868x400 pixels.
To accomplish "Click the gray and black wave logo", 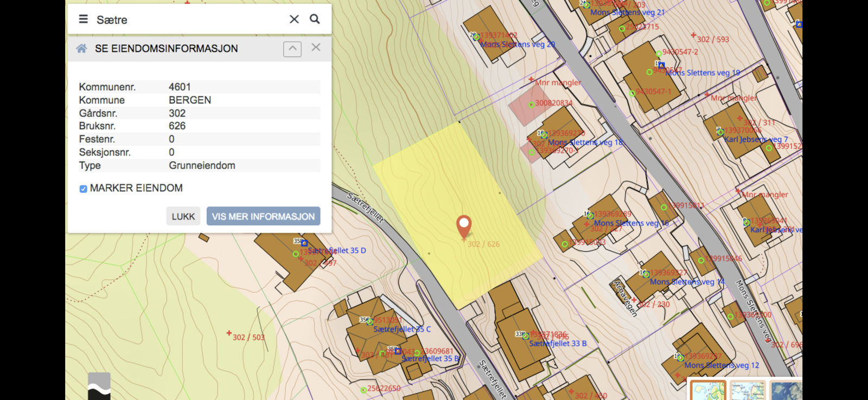I will [x=99, y=386].
